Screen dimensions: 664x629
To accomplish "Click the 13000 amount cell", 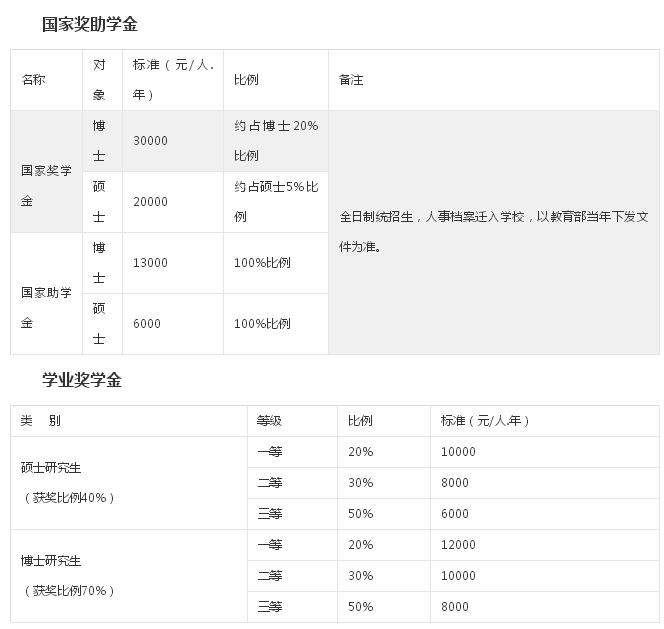I will click(x=150, y=263).
